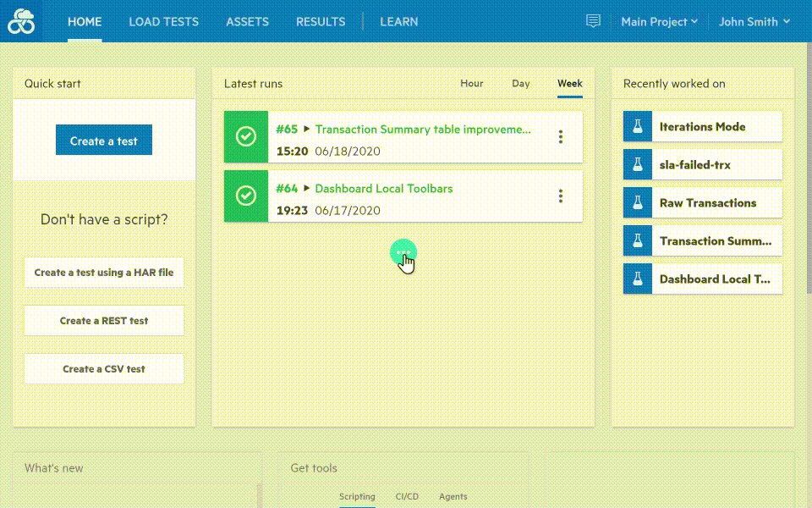Click the flask icon beside Iterations Mode
Viewport: 812px width, 508px height.
(x=639, y=126)
